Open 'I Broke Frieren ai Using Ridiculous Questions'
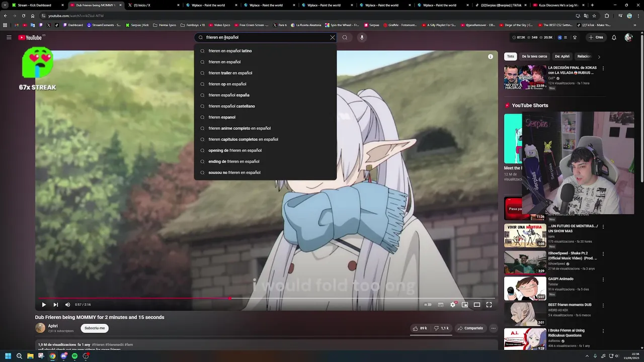The height and width of the screenshot is (362, 644). point(567,333)
